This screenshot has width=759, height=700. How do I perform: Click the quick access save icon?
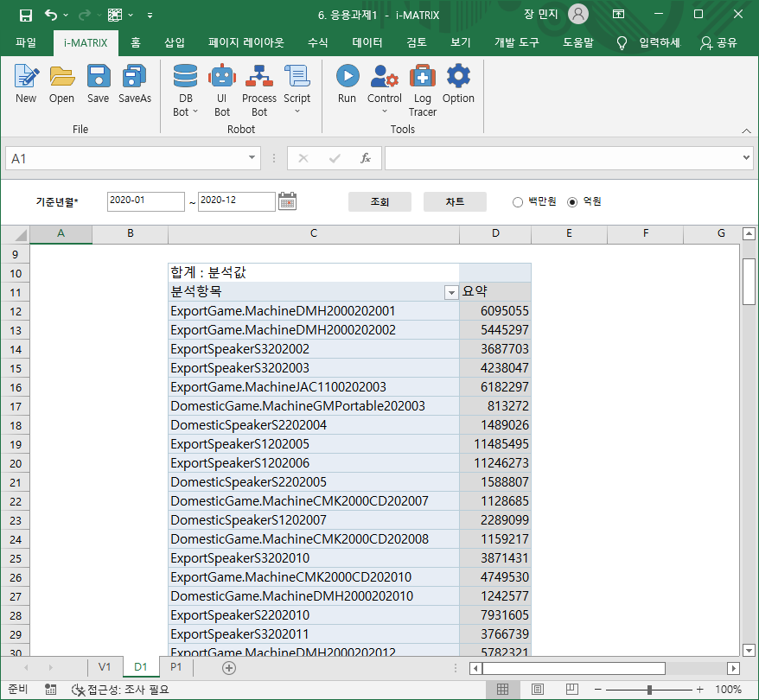click(26, 15)
